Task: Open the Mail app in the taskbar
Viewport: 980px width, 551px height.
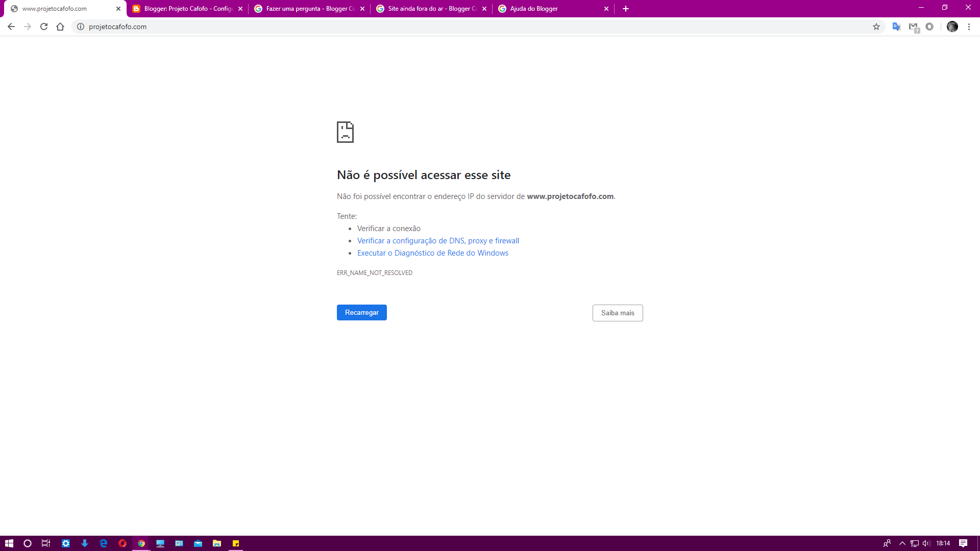Action: click(198, 543)
